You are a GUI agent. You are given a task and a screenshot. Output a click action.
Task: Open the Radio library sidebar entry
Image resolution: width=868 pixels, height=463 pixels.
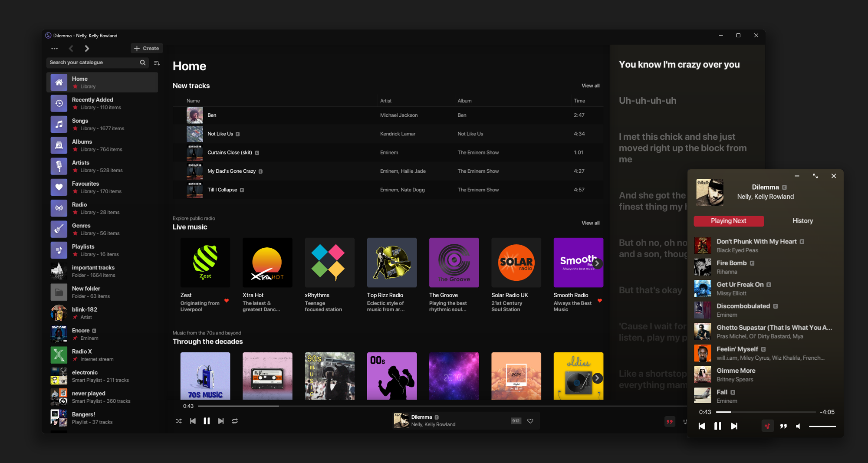point(102,208)
